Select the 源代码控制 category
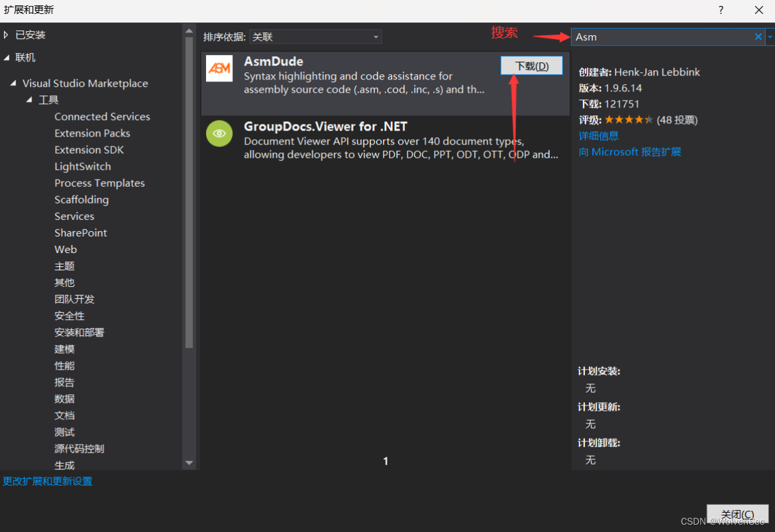This screenshot has height=532, width=775. (79, 449)
